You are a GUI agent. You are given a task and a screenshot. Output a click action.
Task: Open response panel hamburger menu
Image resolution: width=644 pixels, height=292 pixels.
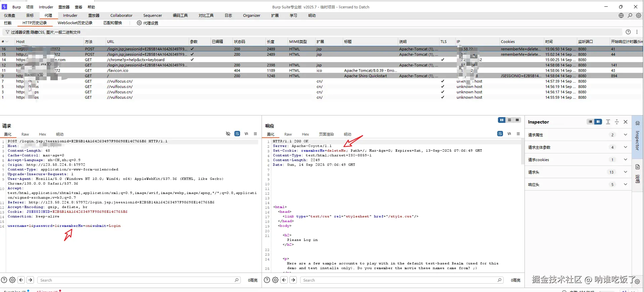tap(518, 134)
